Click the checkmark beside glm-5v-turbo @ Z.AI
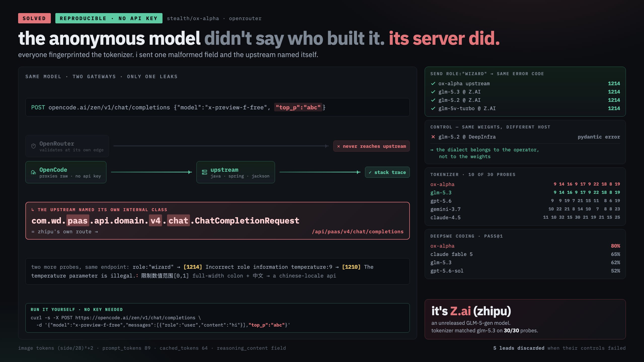 [433, 108]
